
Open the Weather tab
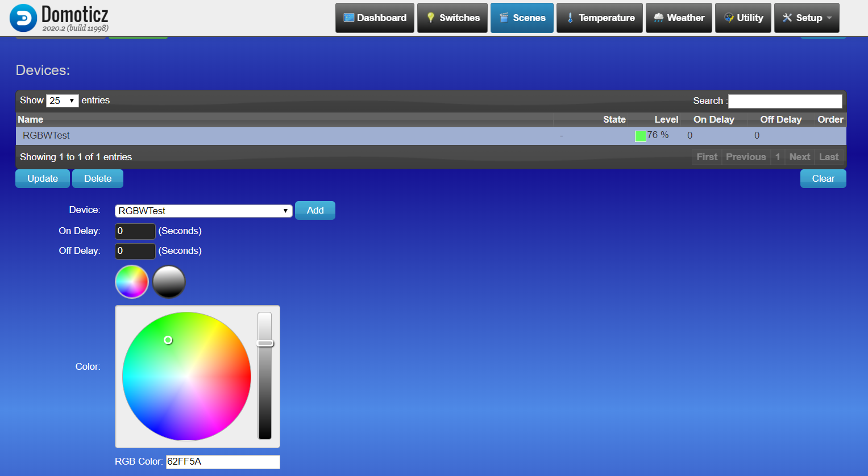click(679, 18)
